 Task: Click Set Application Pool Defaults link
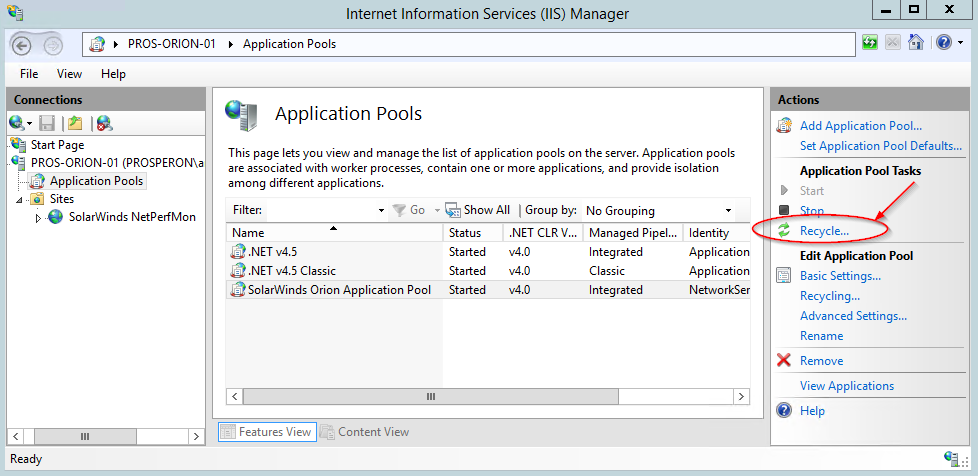point(881,145)
